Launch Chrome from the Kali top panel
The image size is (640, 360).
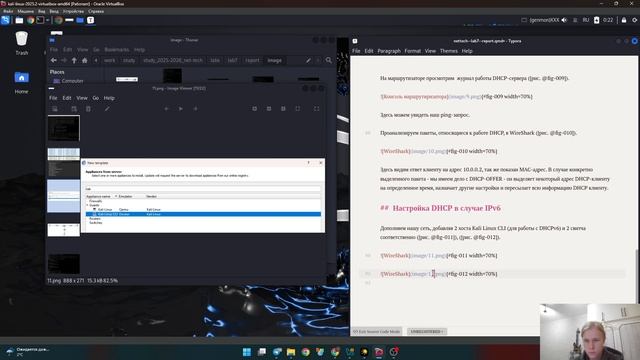(31, 20)
